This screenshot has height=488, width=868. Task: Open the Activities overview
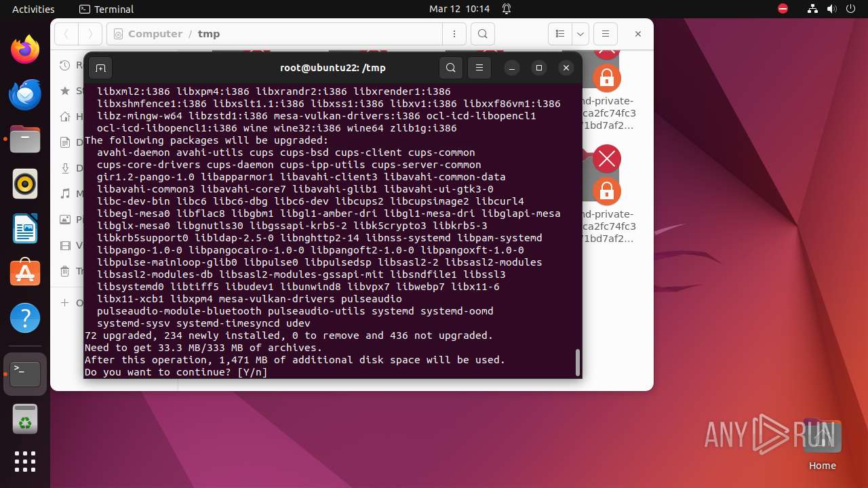click(x=33, y=9)
